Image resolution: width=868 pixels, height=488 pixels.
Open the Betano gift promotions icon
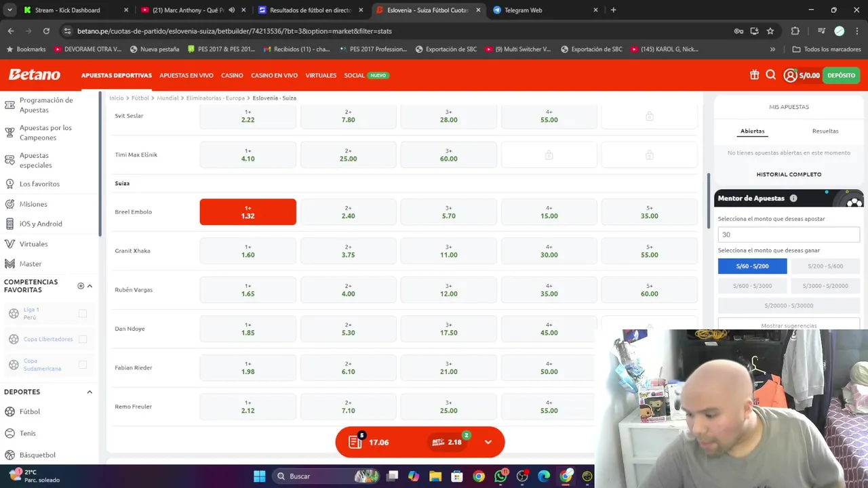point(754,75)
